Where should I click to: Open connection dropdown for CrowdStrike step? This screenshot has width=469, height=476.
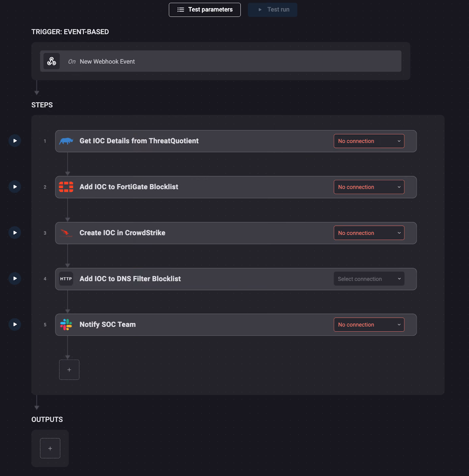click(x=369, y=233)
